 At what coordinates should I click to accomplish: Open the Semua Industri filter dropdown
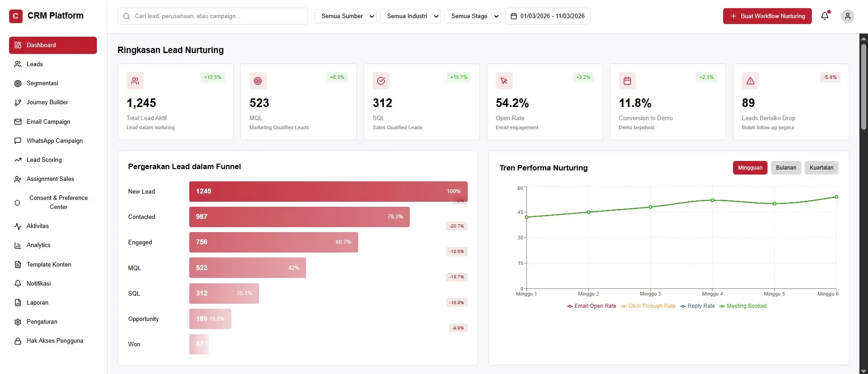410,16
